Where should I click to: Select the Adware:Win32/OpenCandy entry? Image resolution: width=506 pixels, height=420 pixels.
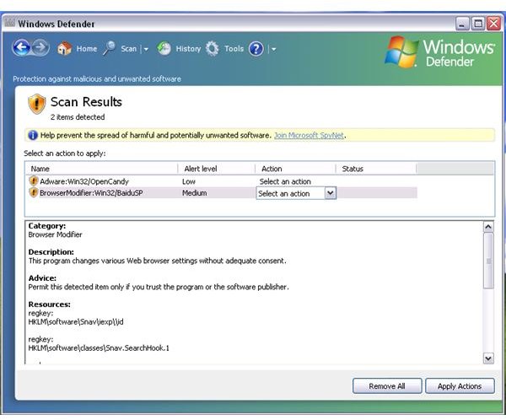[x=84, y=181]
